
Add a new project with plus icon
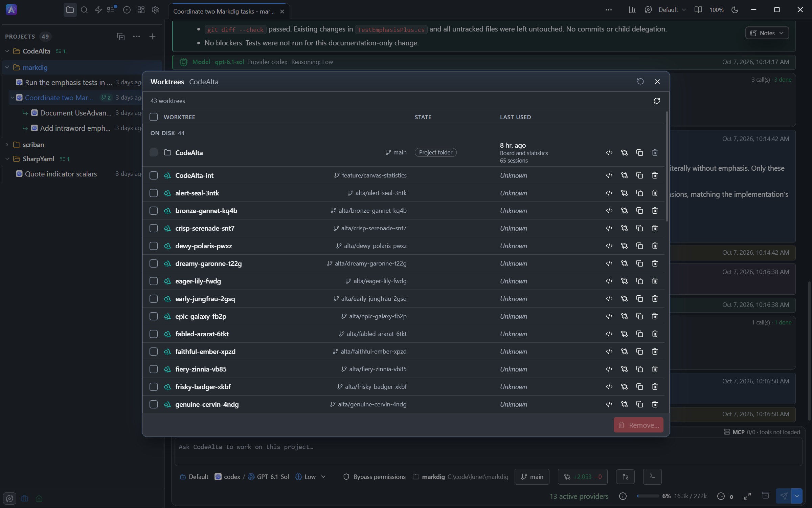tap(152, 36)
